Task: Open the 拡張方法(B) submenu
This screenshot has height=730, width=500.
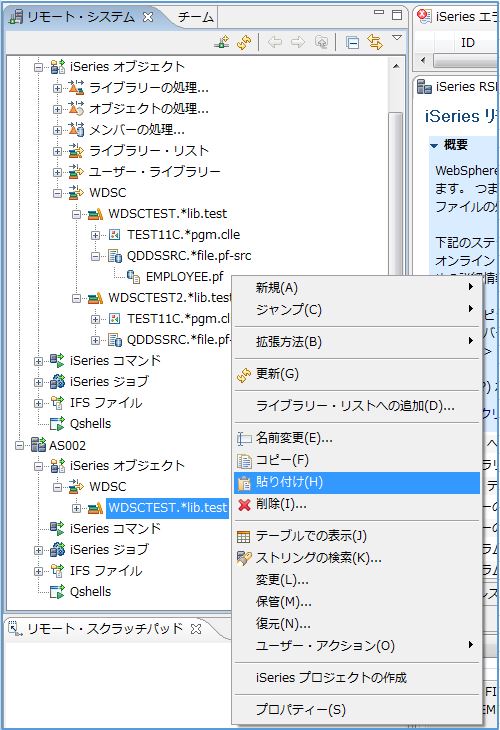Action: coord(357,342)
